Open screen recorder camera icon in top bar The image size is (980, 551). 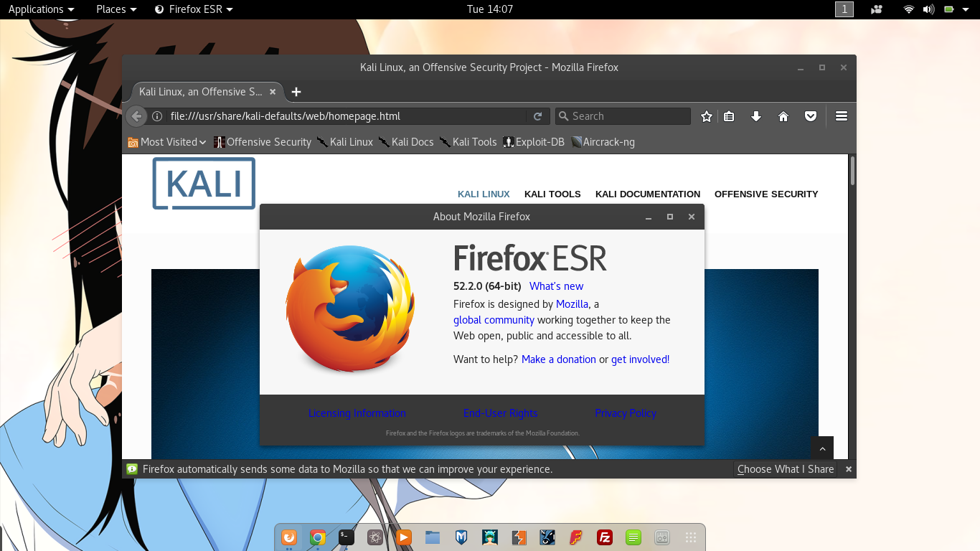[877, 9]
